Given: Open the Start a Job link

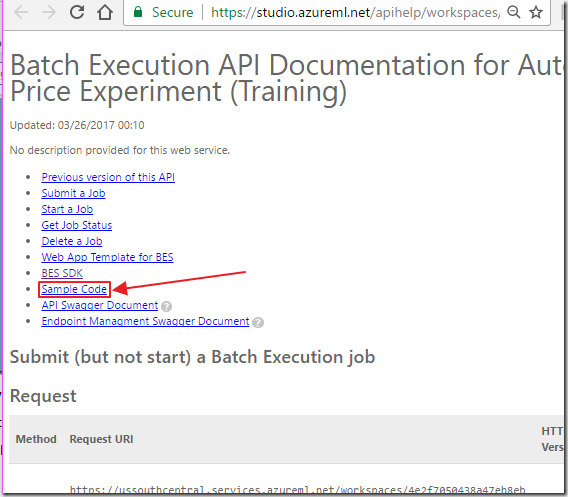Looking at the screenshot, I should point(67,209).
